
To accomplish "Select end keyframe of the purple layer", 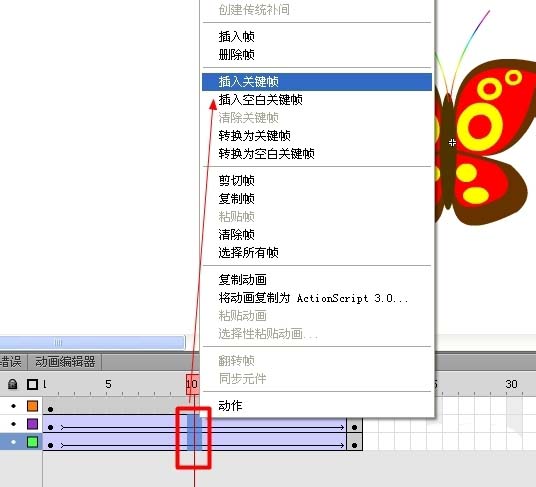I will pos(354,427).
